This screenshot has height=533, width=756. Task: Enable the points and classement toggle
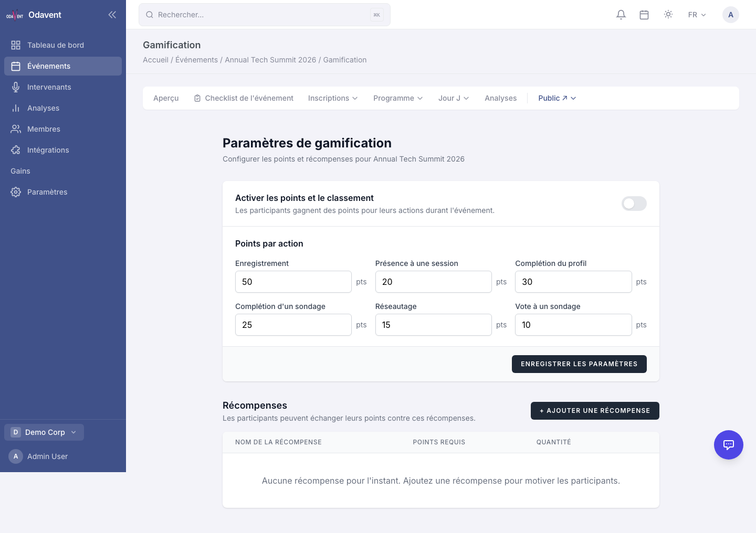tap(634, 204)
